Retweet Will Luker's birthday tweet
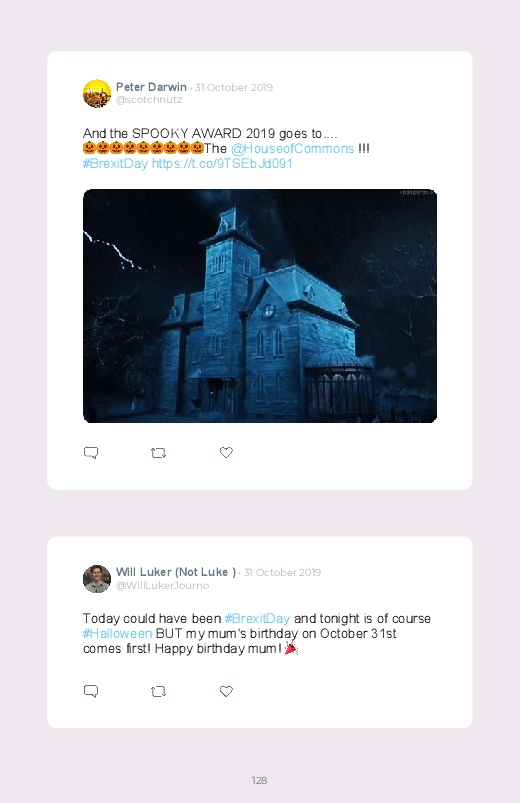The image size is (520, 803). (158, 691)
